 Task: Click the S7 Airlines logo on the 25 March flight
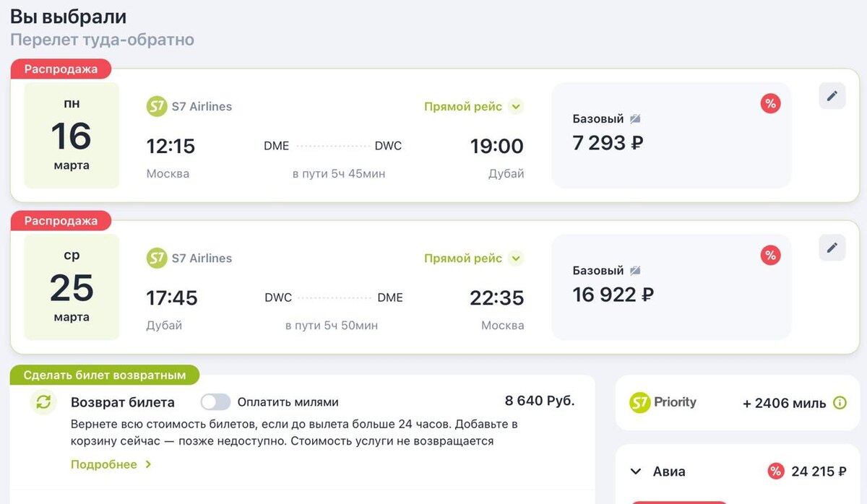tap(157, 258)
